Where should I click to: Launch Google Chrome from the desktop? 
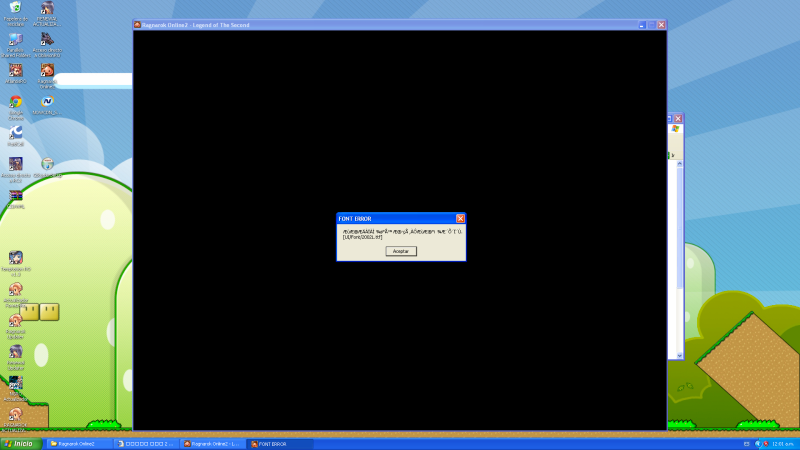(16, 108)
